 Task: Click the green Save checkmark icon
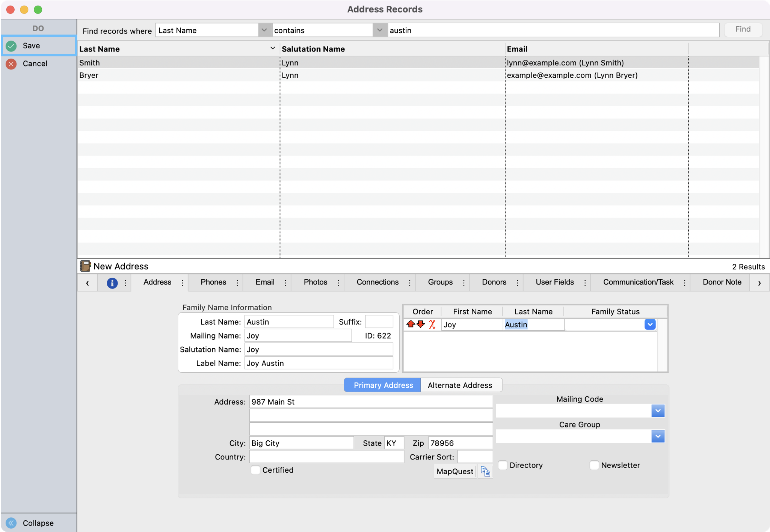pos(11,46)
